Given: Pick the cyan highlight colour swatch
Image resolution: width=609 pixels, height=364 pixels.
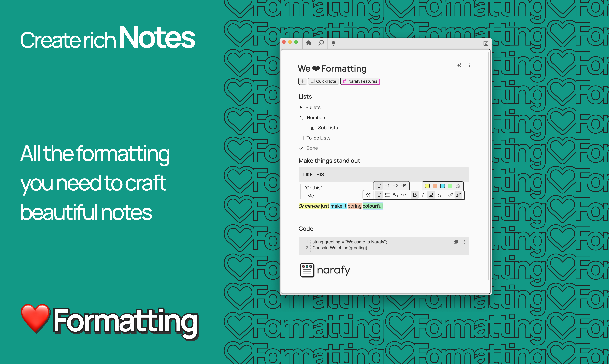Looking at the screenshot, I should point(443,186).
